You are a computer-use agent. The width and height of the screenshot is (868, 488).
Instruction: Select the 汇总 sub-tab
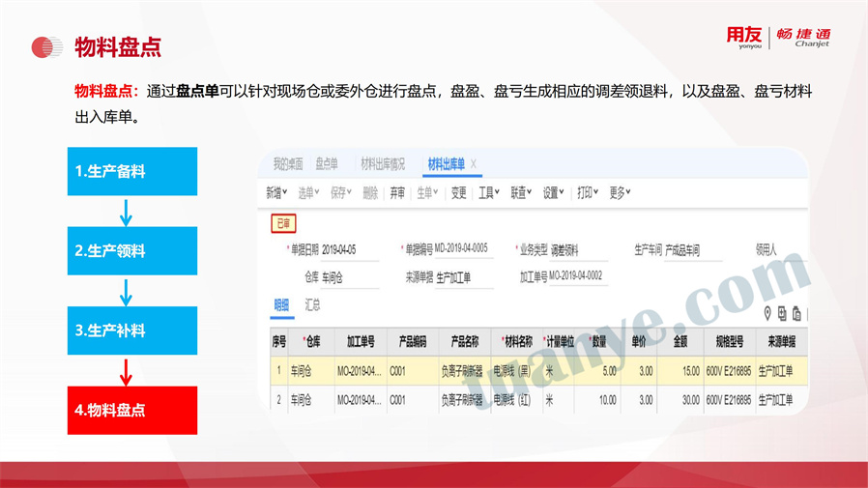coord(312,304)
